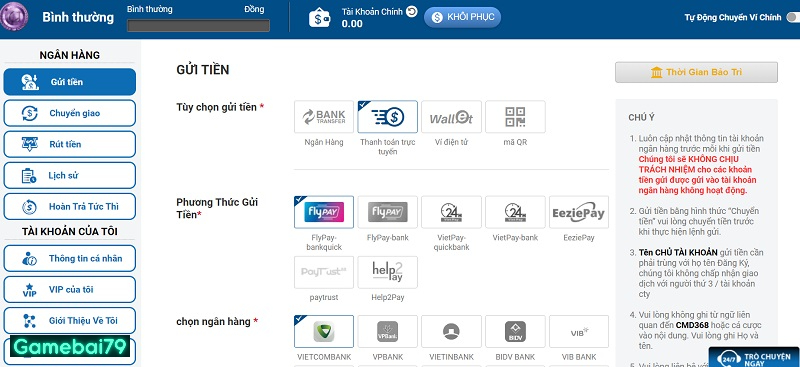Screen dimensions: 800x367
Task: Select Ví điện tử wallet option
Action: [451, 117]
